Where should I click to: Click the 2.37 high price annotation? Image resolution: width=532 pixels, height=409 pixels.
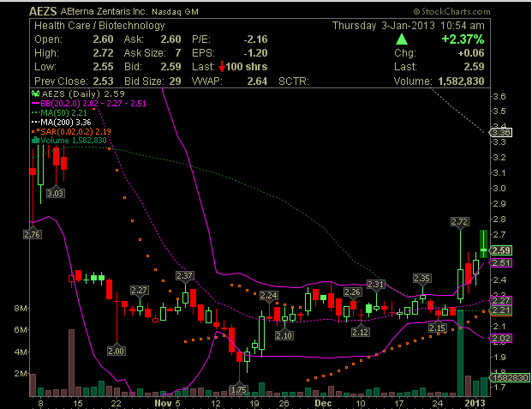[x=184, y=275]
